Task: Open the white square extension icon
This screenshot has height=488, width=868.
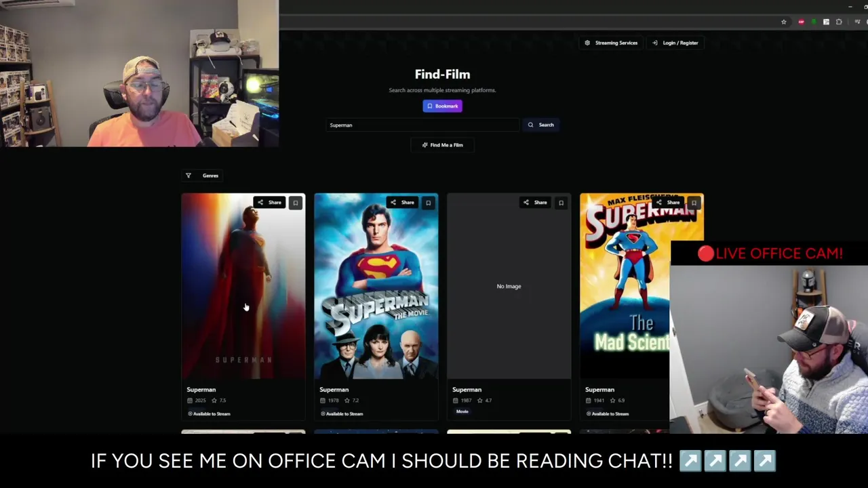Action: (826, 22)
